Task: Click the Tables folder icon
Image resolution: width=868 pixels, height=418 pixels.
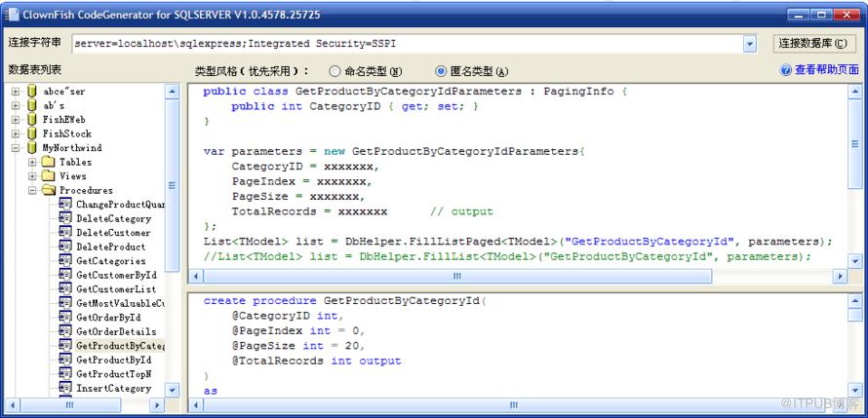Action: pos(49,162)
